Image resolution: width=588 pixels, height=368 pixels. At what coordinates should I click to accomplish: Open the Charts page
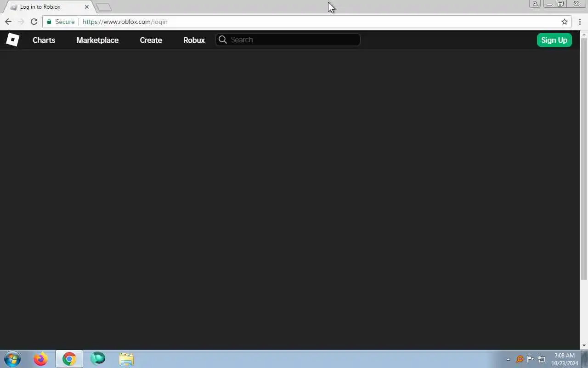coord(44,40)
